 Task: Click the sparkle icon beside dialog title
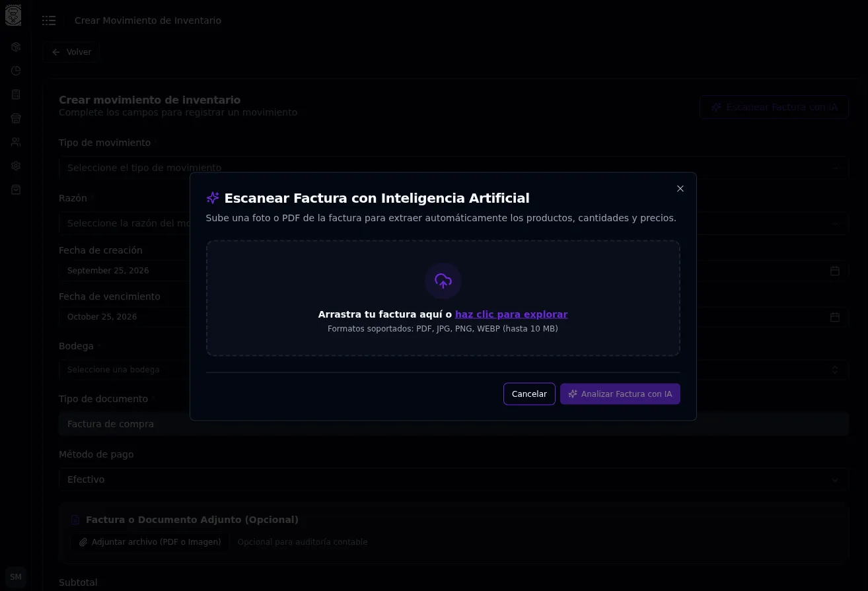[x=213, y=198]
